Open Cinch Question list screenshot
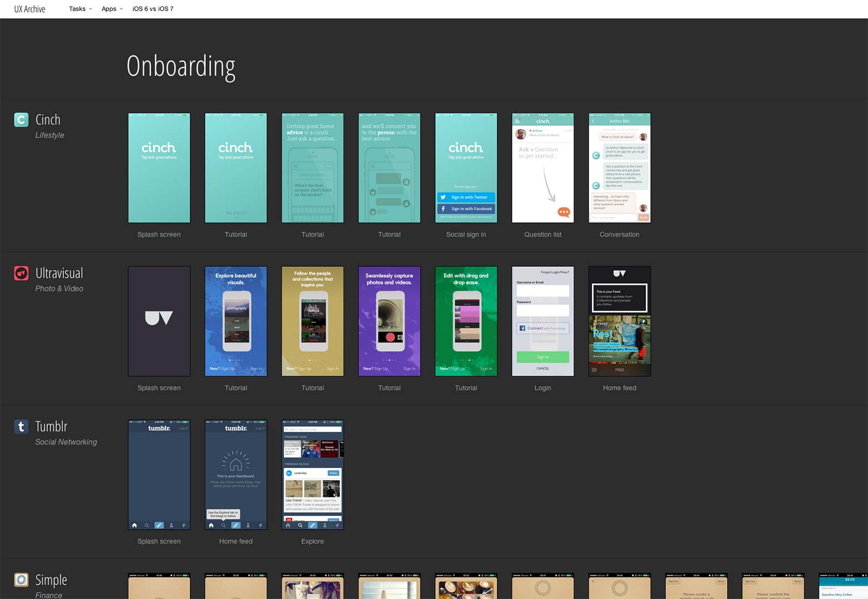The image size is (868, 599). [x=543, y=168]
